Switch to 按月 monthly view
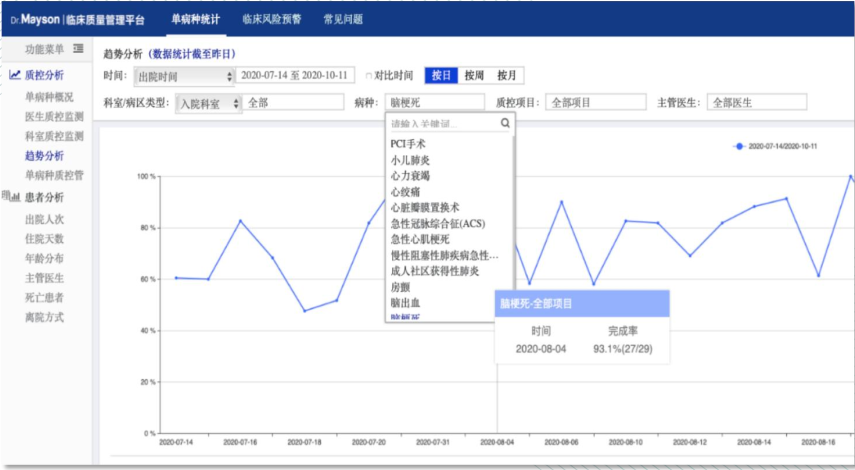855x470 pixels. coord(507,76)
